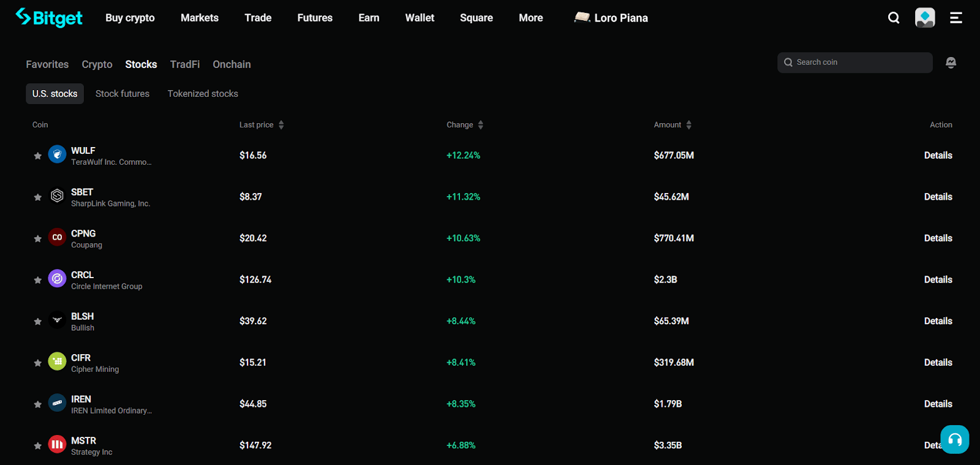Favorite CRCL with the star
The width and height of the screenshot is (980, 465).
point(37,280)
